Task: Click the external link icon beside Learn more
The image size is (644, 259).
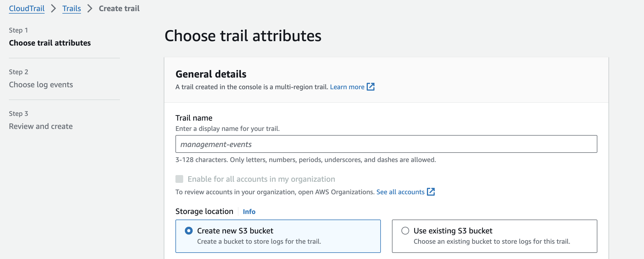Action: tap(371, 87)
